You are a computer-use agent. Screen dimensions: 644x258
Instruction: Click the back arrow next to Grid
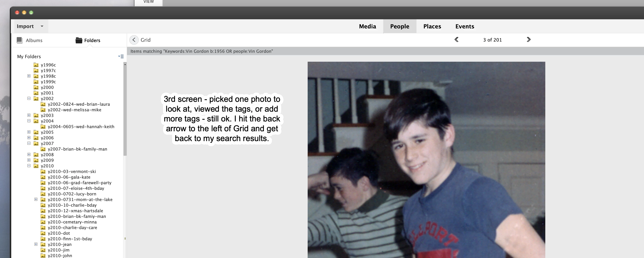tap(134, 40)
